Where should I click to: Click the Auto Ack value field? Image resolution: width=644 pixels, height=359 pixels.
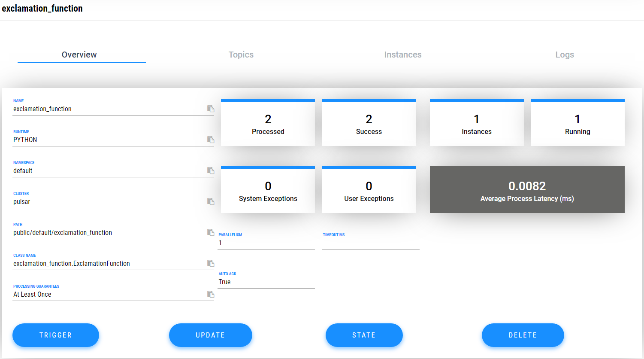click(266, 282)
